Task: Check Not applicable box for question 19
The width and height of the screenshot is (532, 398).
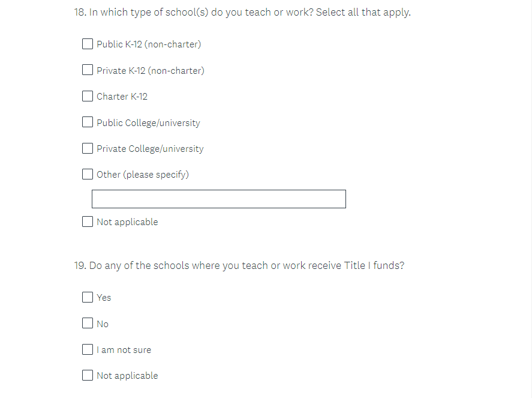Action: pos(88,375)
